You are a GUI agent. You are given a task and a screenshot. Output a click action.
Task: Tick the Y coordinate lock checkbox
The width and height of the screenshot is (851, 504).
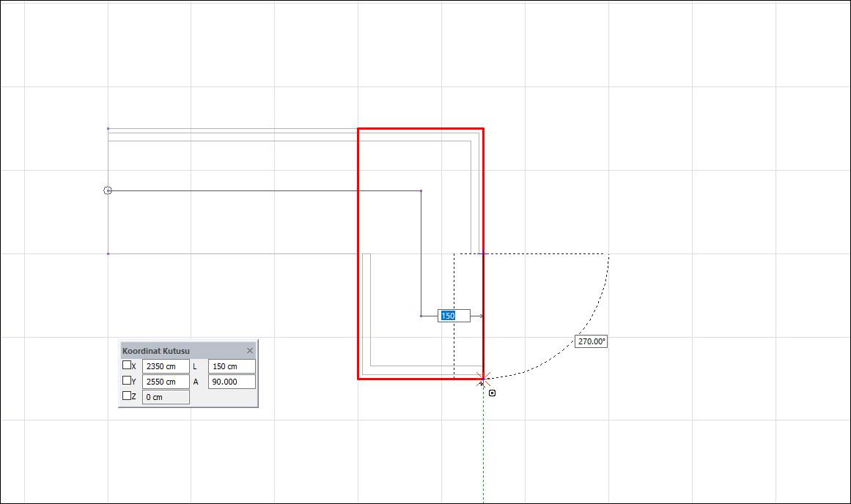click(127, 380)
